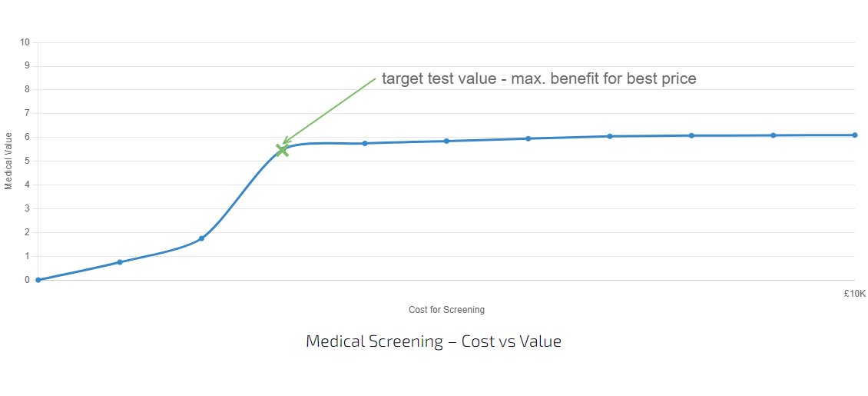Viewport: 868px width, 396px height.
Task: Click the third data point before the steep rise
Action: (x=201, y=238)
